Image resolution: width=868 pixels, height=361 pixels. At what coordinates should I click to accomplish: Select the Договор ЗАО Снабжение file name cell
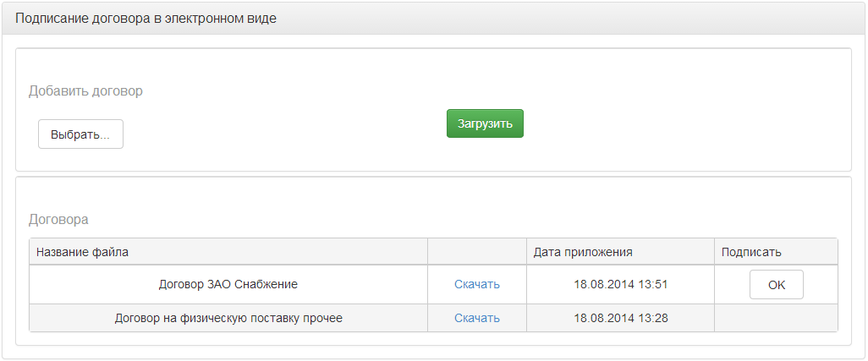[228, 285]
